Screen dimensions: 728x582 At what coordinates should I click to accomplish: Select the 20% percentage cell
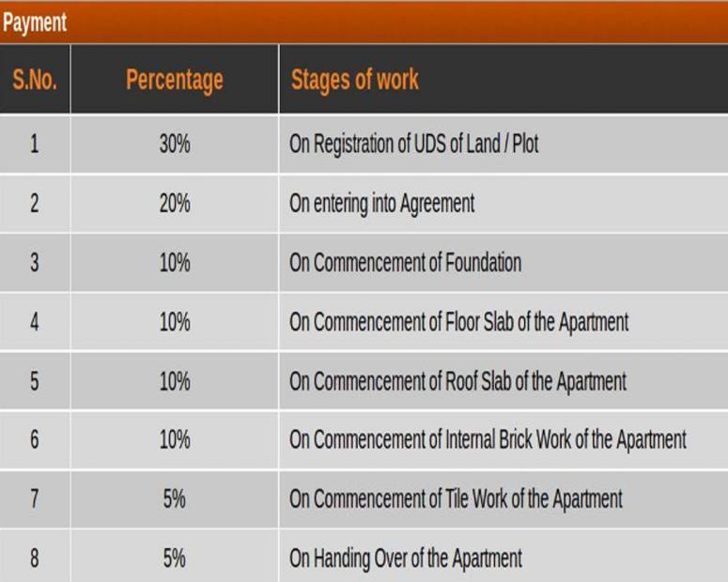(175, 204)
